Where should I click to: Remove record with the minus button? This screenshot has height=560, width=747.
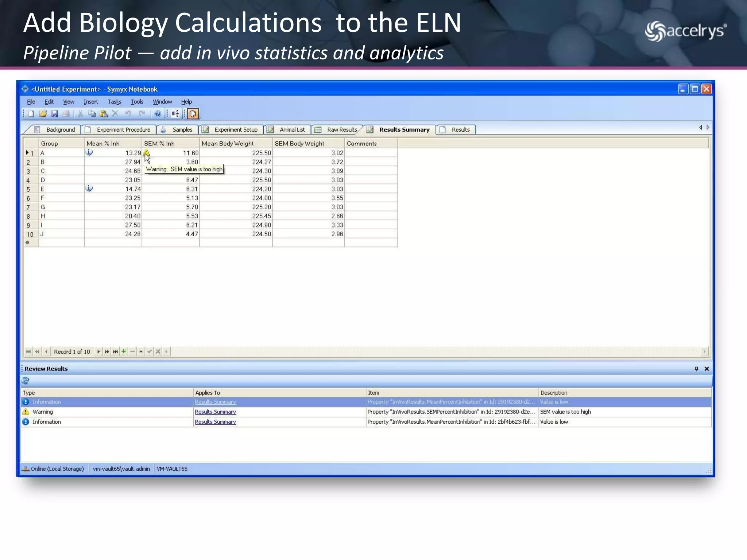point(132,351)
